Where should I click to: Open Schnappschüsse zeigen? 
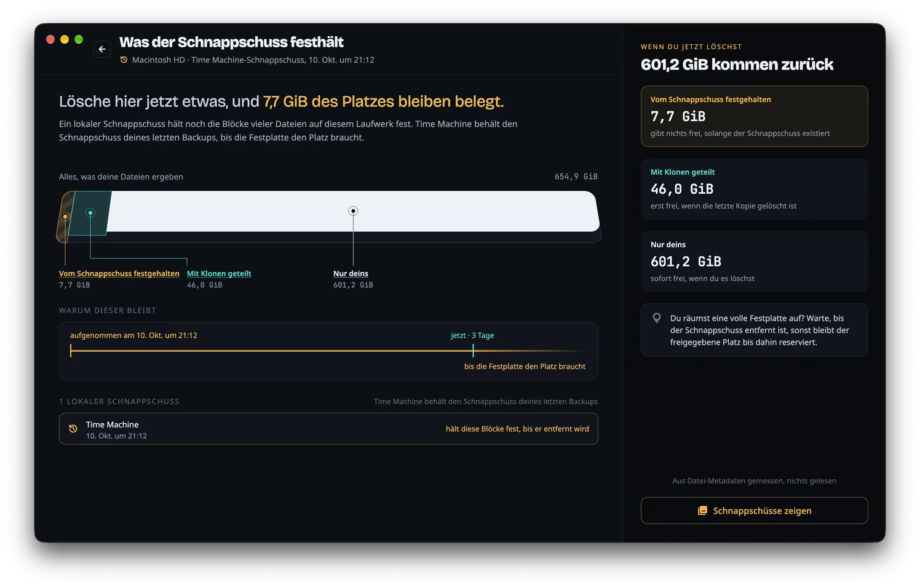(x=754, y=511)
